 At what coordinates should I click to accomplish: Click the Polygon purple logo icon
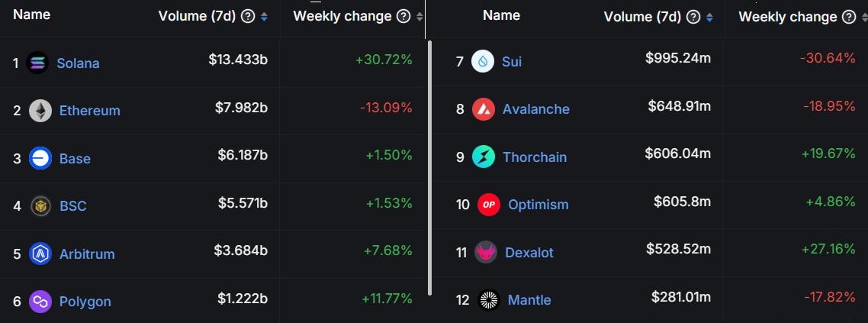click(40, 302)
